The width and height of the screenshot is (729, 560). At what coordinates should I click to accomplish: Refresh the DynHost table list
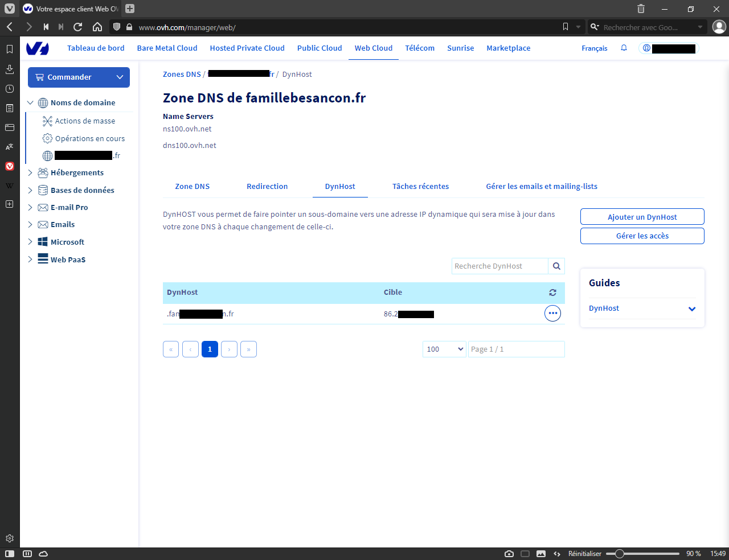click(x=552, y=293)
